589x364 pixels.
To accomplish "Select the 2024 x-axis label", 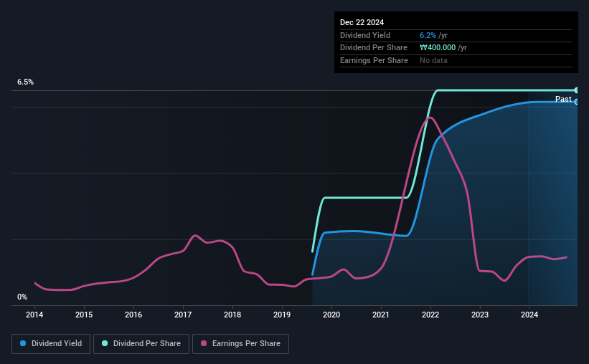I will [529, 315].
